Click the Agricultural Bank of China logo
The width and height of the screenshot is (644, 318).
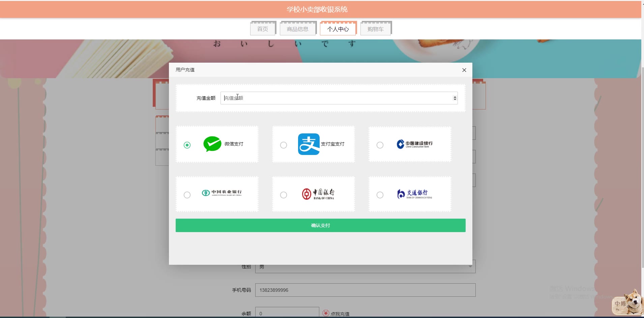coord(222,193)
